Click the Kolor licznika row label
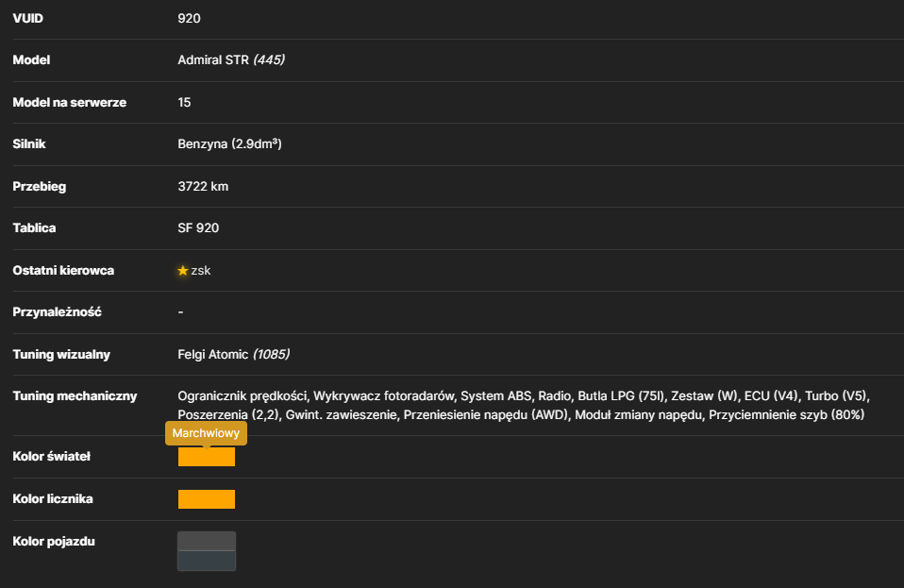Viewport: 904px width, 588px height. 53,499
